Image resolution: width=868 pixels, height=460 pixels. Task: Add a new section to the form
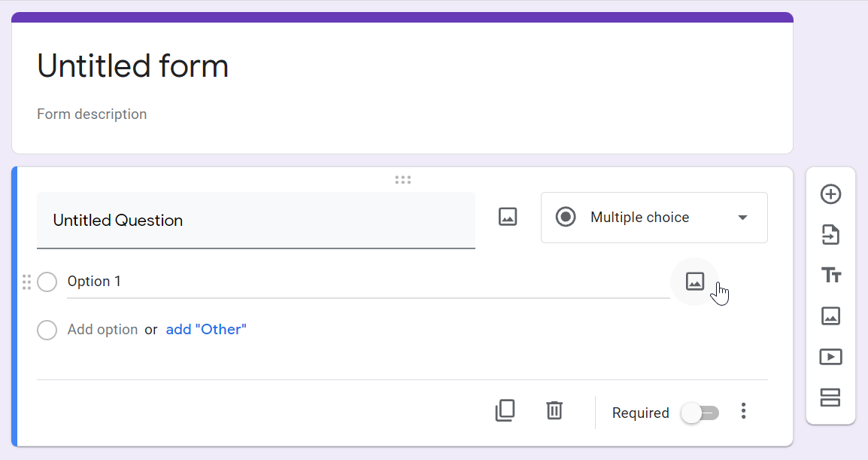[830, 398]
